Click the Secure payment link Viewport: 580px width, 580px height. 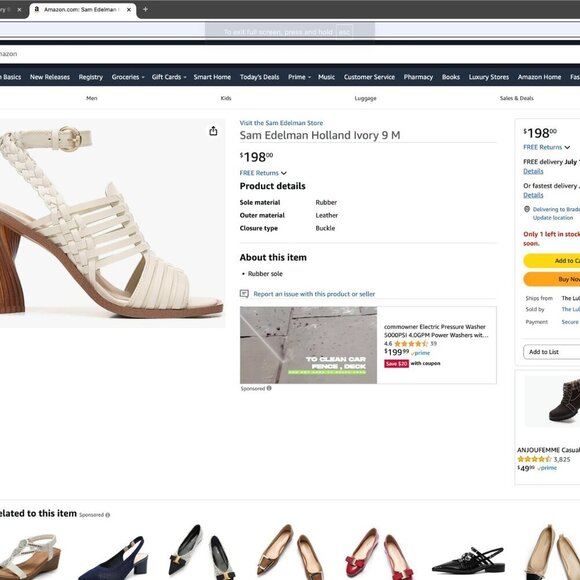click(x=570, y=322)
